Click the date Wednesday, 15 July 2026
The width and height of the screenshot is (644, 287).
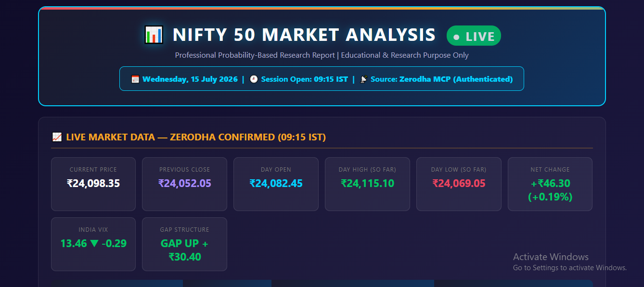190,79
